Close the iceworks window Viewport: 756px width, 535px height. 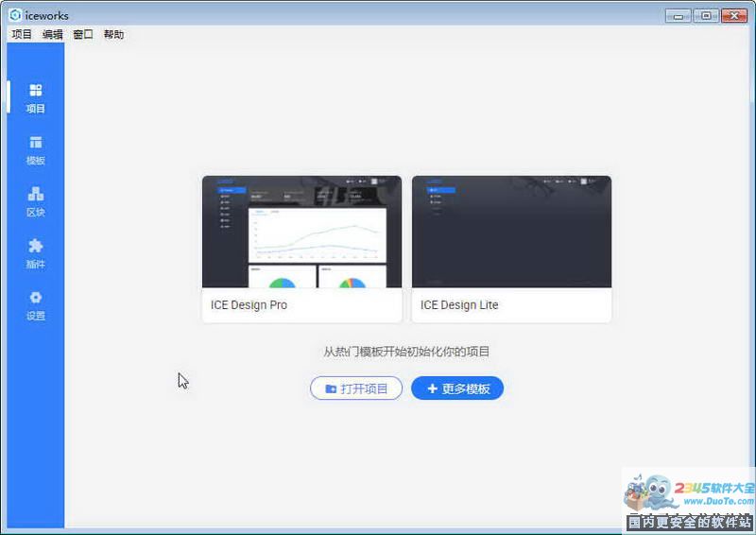pyautogui.click(x=734, y=16)
